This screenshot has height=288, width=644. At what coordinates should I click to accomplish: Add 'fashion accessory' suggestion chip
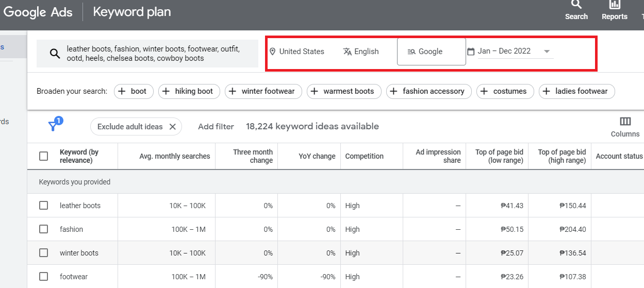[428, 91]
